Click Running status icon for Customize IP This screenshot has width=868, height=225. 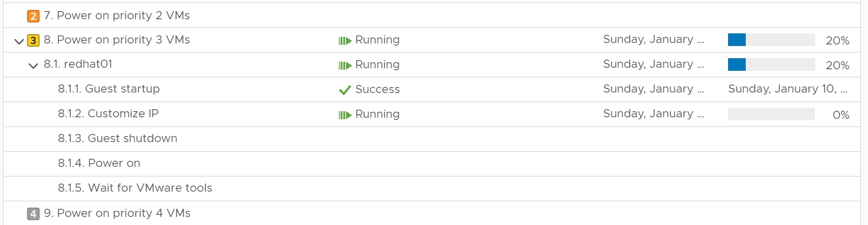pyautogui.click(x=345, y=115)
